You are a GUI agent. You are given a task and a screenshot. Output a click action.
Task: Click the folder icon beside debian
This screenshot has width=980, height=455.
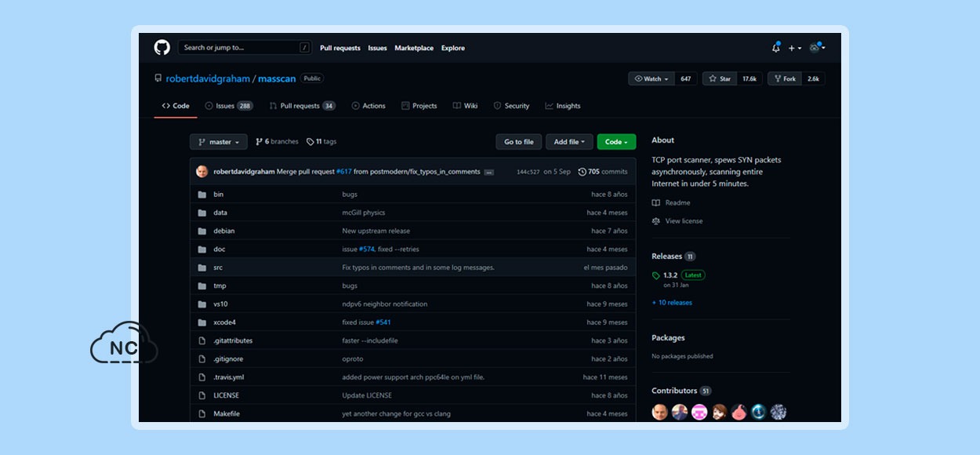point(201,231)
